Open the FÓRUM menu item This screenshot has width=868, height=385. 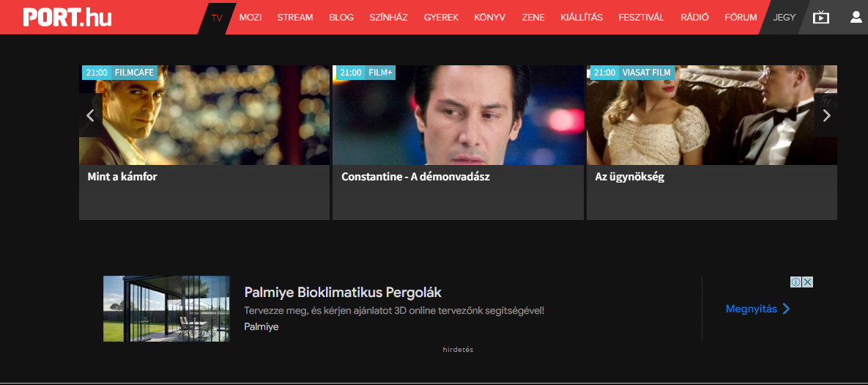741,17
